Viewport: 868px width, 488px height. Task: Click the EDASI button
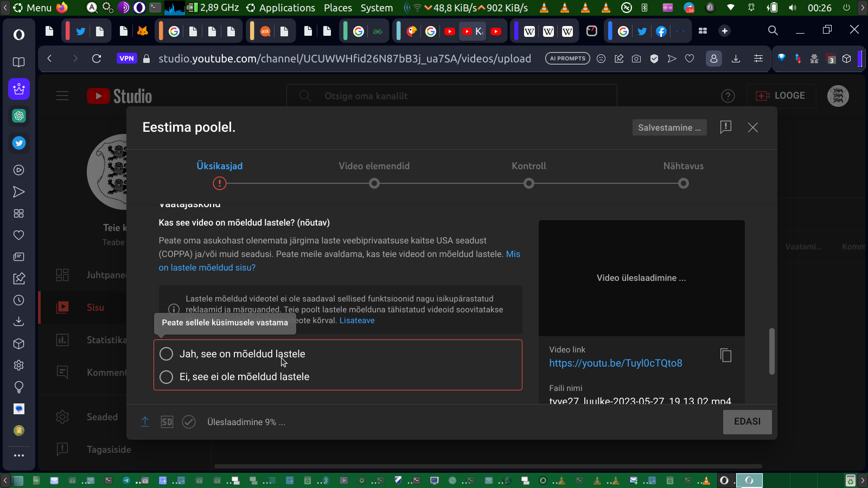point(748,422)
